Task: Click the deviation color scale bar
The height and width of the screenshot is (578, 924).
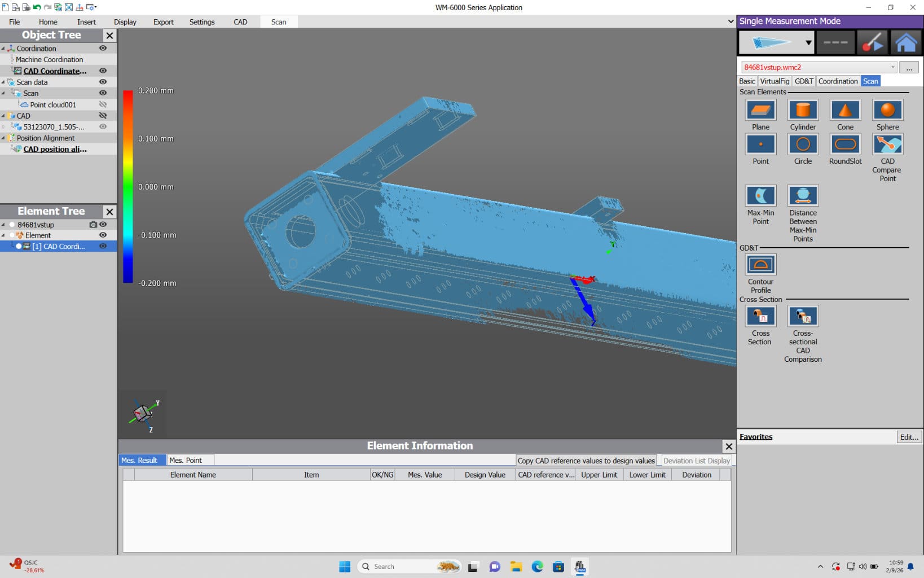Action: 128,186
